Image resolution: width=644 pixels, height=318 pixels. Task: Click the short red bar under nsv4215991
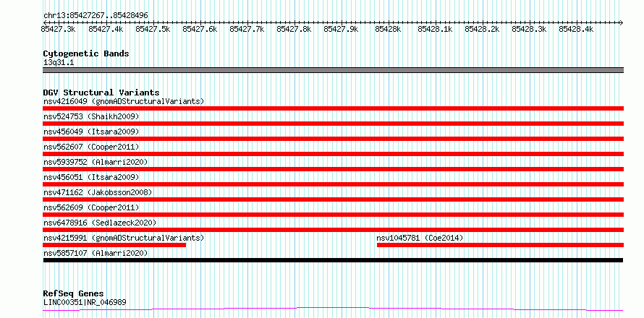click(x=114, y=245)
